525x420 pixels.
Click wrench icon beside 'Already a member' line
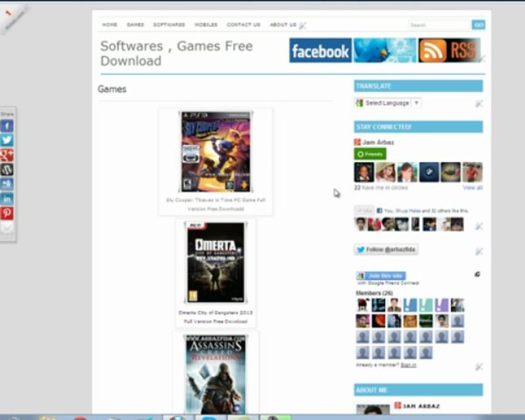(x=479, y=367)
